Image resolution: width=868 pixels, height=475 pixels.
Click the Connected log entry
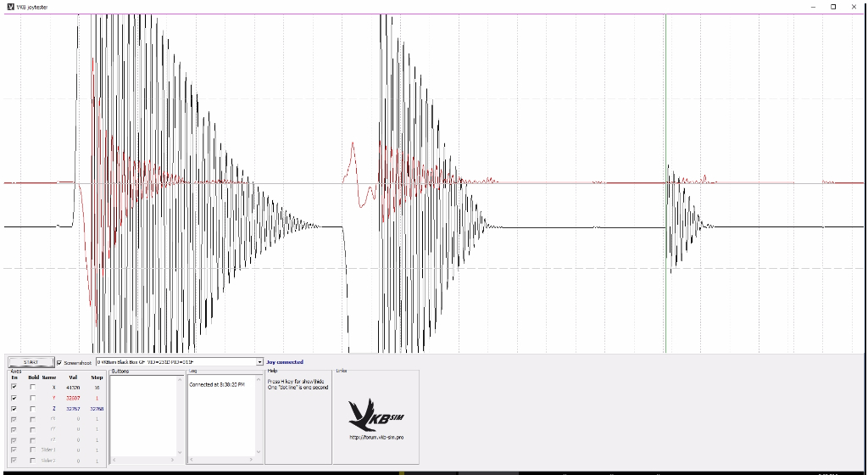216,385
